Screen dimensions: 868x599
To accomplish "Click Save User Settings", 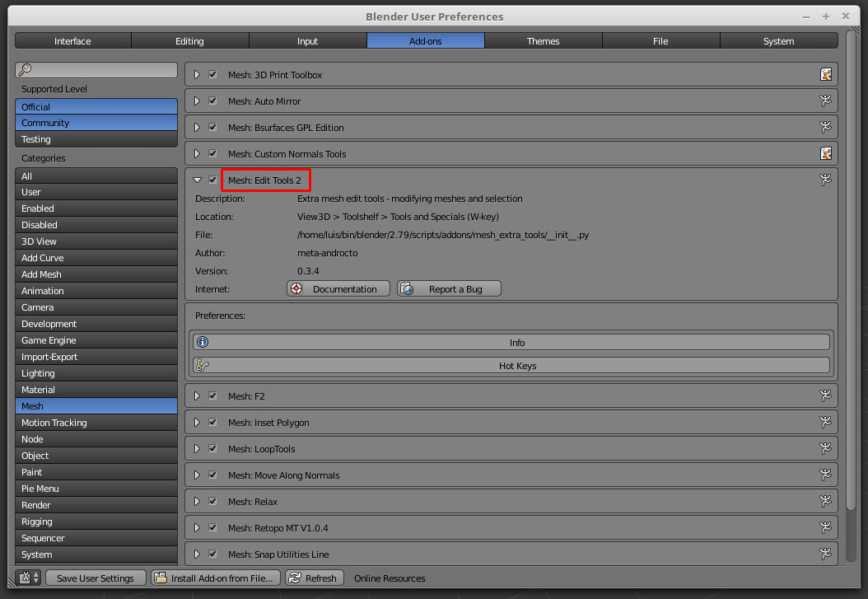I will (x=96, y=578).
